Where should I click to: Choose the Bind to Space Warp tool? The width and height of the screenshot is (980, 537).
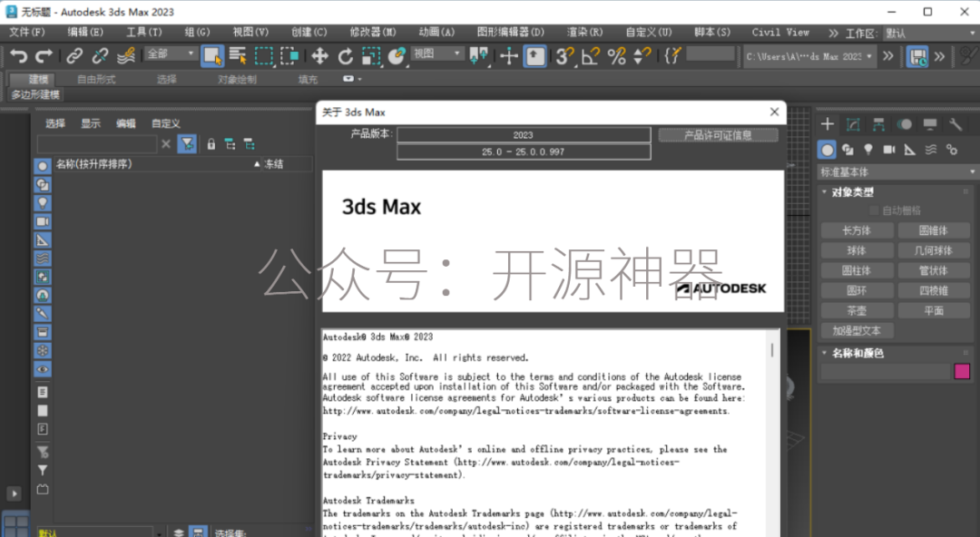tap(125, 56)
